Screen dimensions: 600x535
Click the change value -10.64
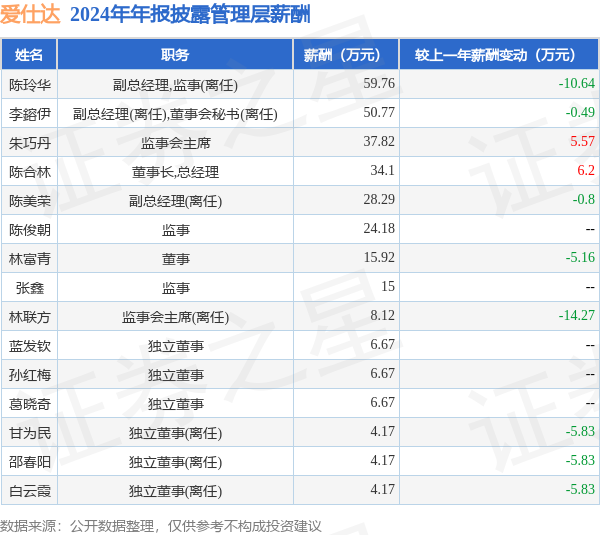click(x=577, y=83)
